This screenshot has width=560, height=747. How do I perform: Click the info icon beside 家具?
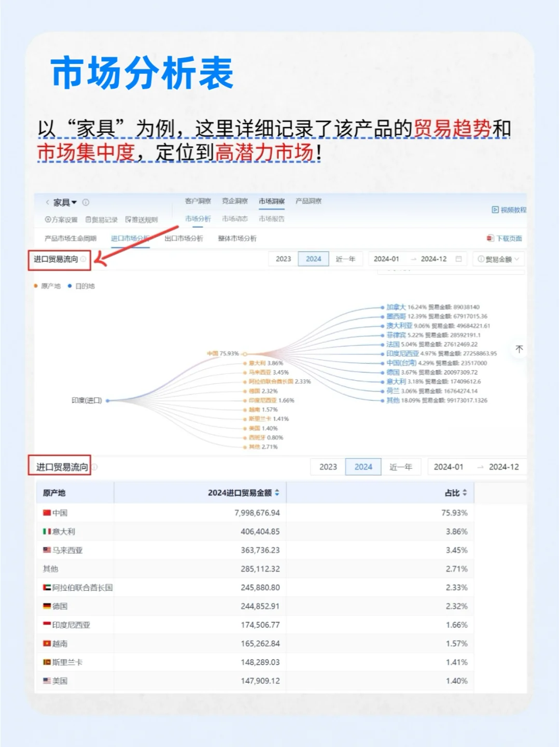point(85,202)
